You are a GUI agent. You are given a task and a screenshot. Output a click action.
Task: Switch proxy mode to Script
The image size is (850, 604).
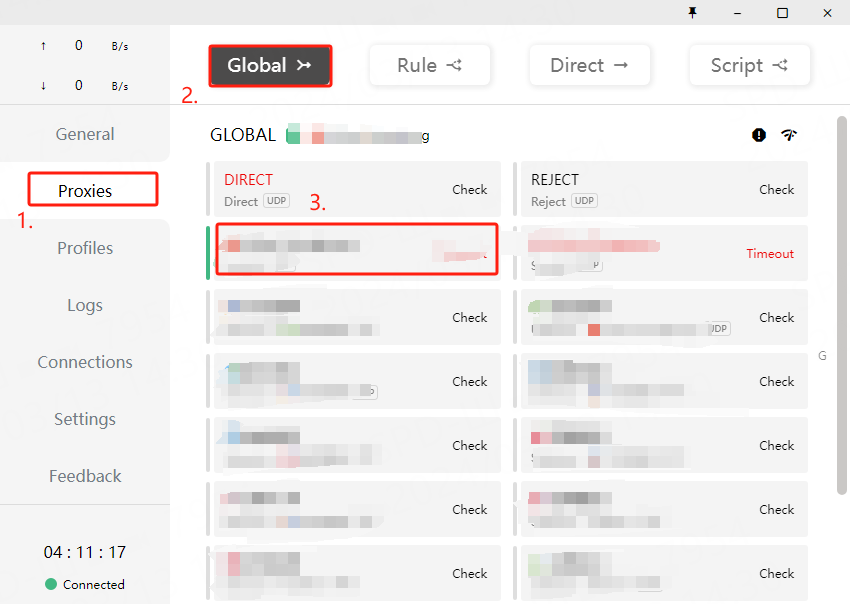[750, 66]
